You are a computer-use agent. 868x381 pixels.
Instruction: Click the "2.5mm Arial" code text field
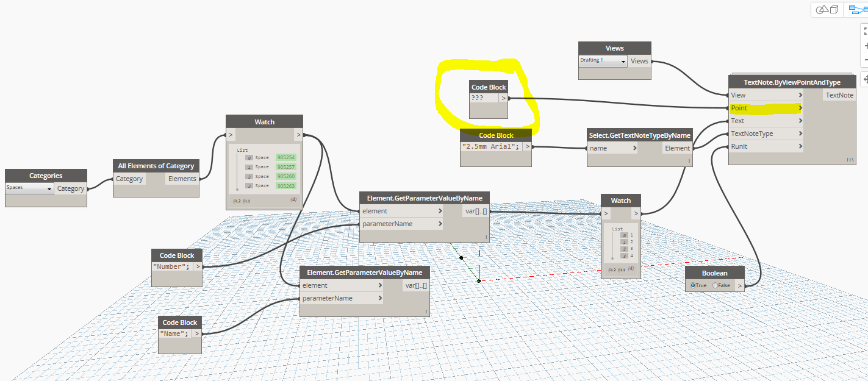[491, 146]
